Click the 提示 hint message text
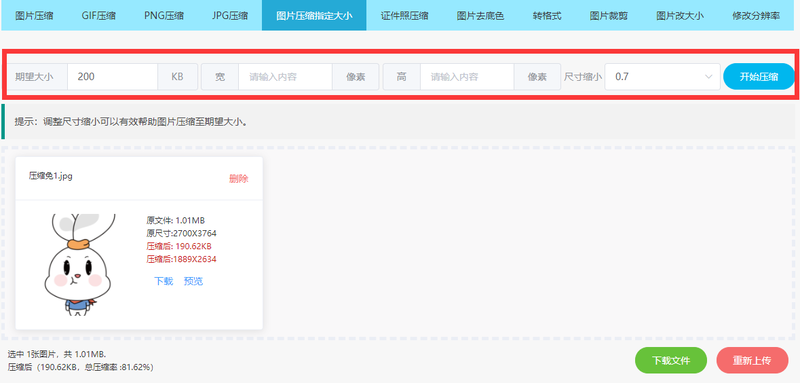Viewport: 800px width, 383px height. click(131, 122)
